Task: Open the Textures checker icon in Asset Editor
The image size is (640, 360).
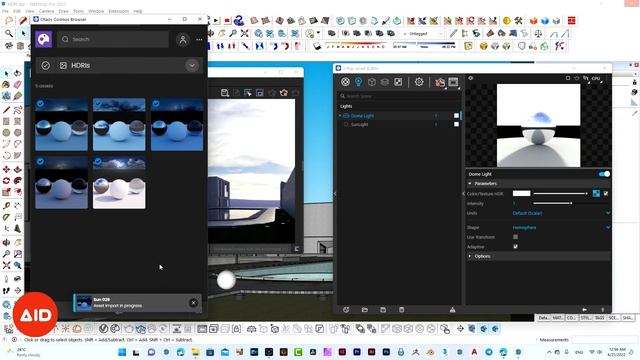Action: point(398,82)
